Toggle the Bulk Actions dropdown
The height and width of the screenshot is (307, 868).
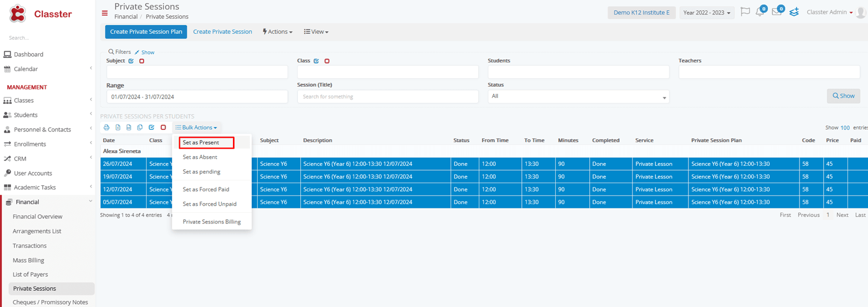click(196, 128)
